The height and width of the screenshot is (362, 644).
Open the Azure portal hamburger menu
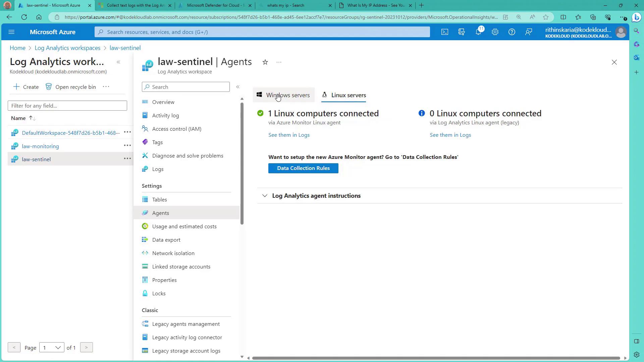click(x=11, y=32)
